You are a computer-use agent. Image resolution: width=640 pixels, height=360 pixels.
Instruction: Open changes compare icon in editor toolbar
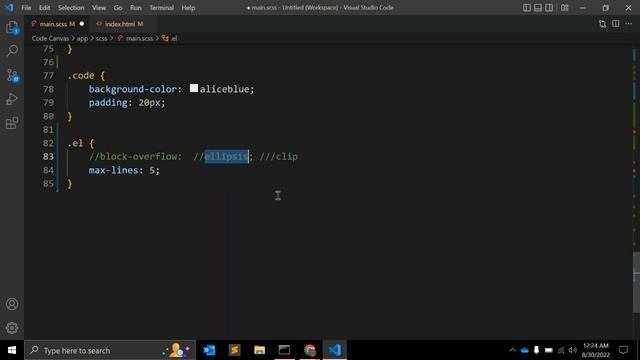[x=602, y=24]
